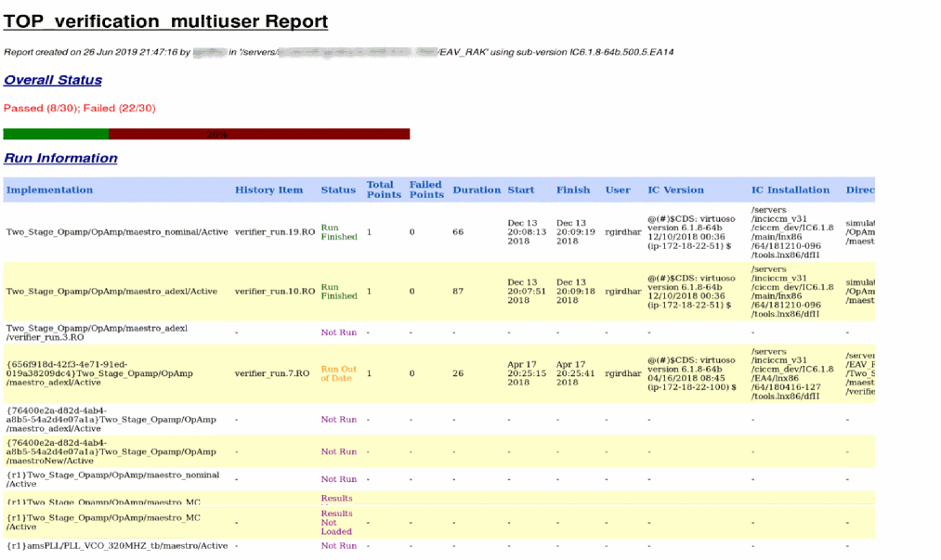Click the Status column header
941x560 pixels.
[x=338, y=189]
